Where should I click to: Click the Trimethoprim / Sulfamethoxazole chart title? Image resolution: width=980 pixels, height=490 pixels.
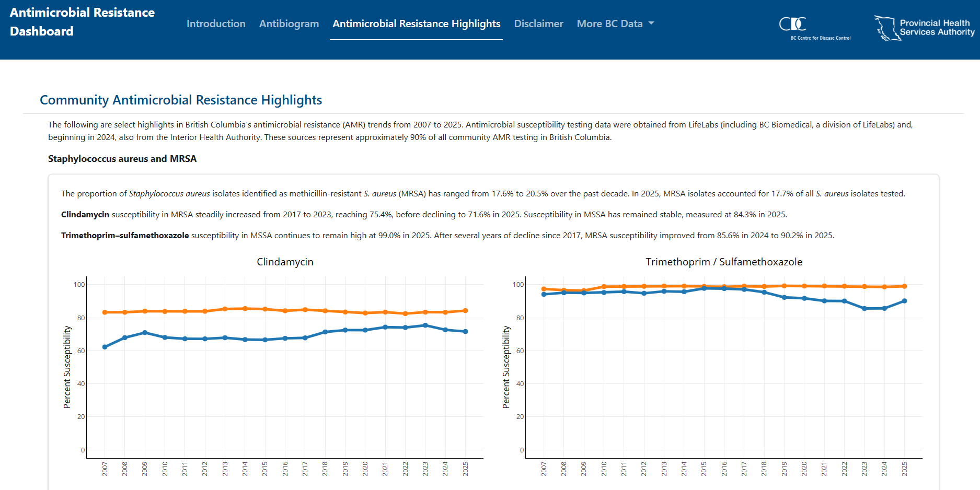click(724, 262)
